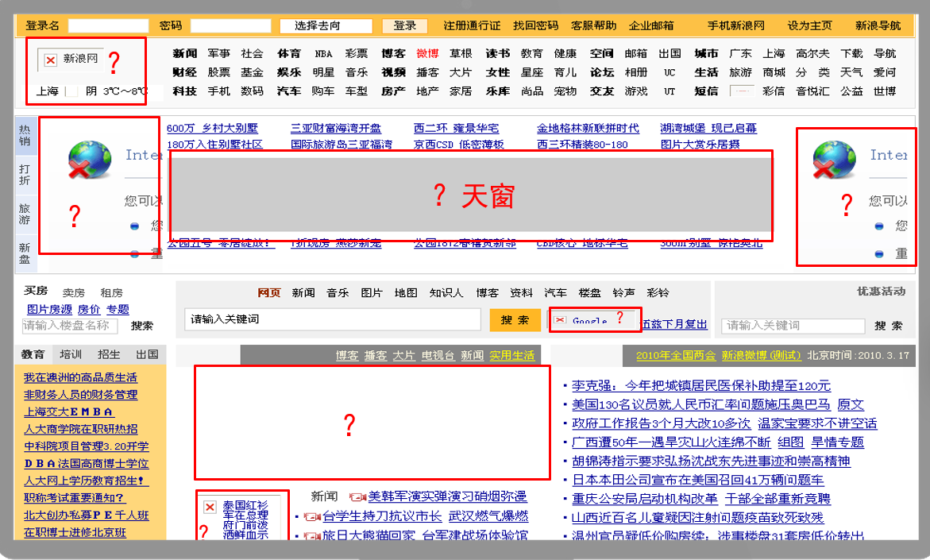Go to 新闻 in the navigation grid
This screenshot has width=930, height=560.
click(x=184, y=53)
